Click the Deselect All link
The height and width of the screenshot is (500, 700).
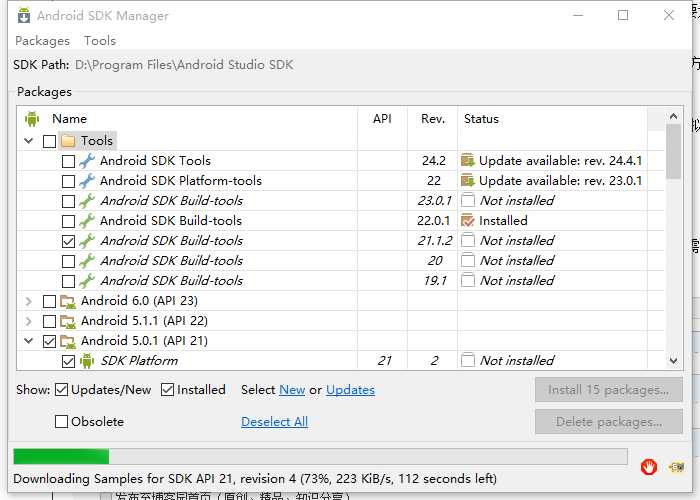point(275,422)
